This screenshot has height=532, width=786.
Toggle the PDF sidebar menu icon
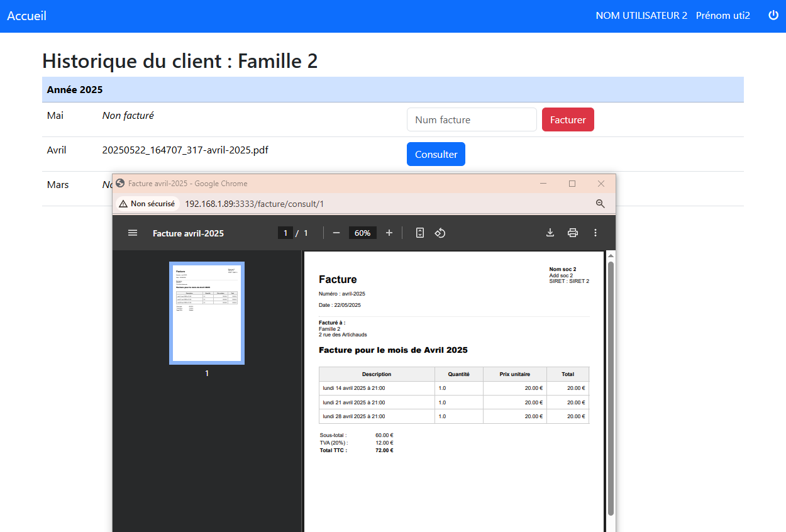(133, 233)
